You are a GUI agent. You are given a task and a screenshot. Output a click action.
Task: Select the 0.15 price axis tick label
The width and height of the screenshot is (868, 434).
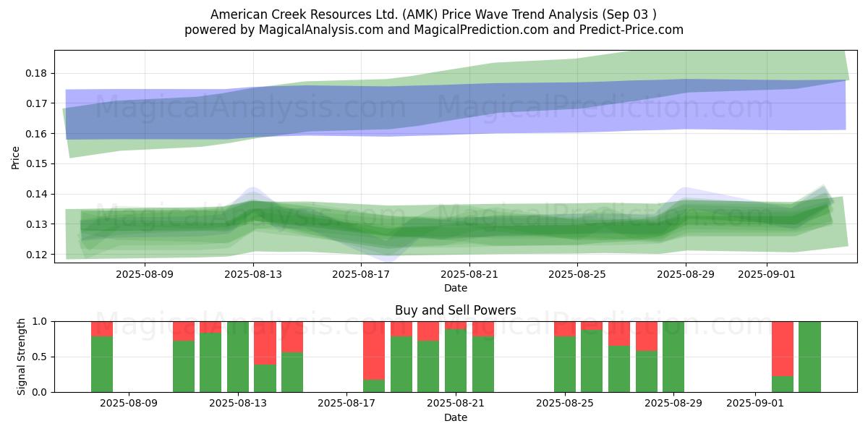[x=36, y=164]
